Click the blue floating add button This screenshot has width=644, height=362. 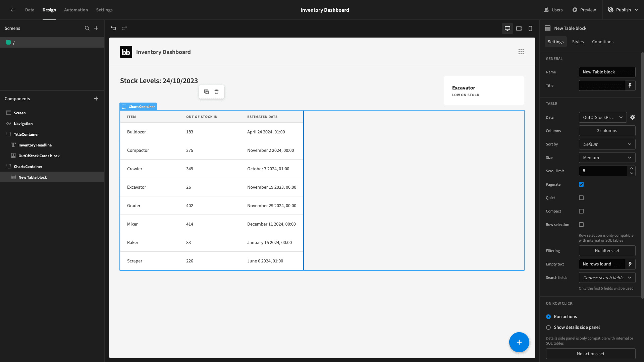(519, 342)
